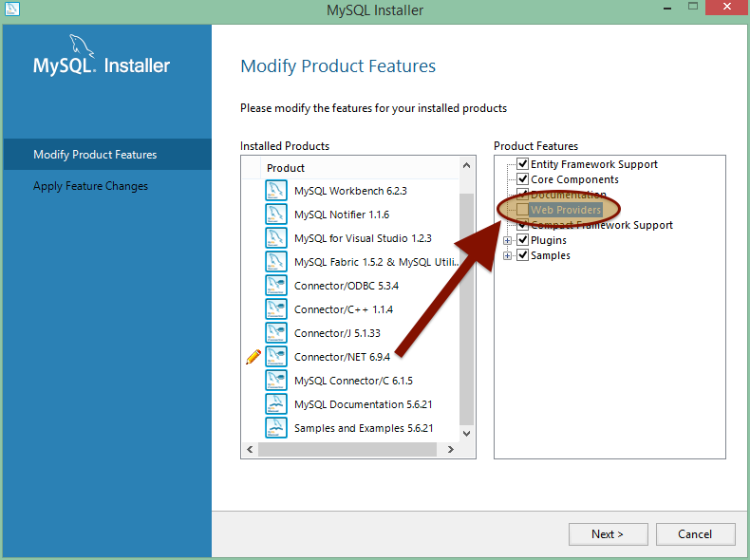Click the Connector/J 5.1.33 product icon
The height and width of the screenshot is (560, 750).
tap(276, 333)
